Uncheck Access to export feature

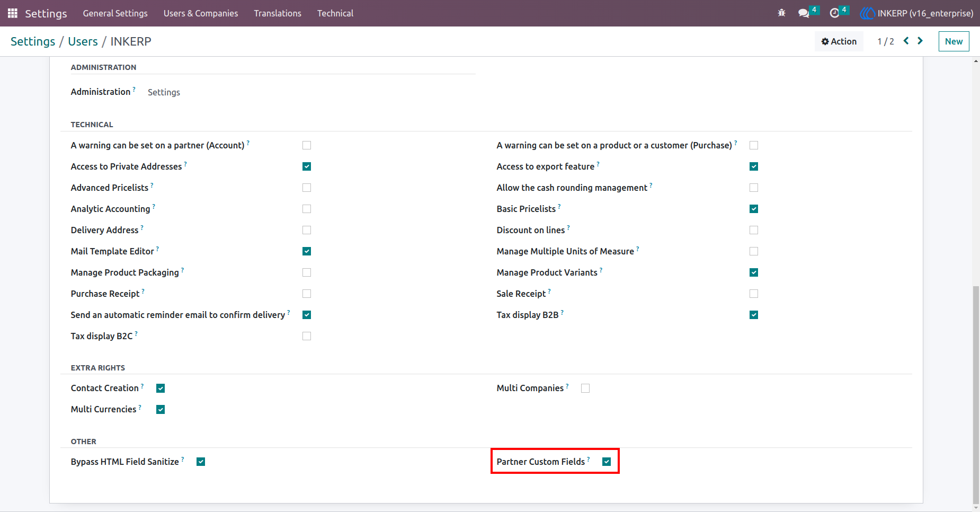coord(754,166)
